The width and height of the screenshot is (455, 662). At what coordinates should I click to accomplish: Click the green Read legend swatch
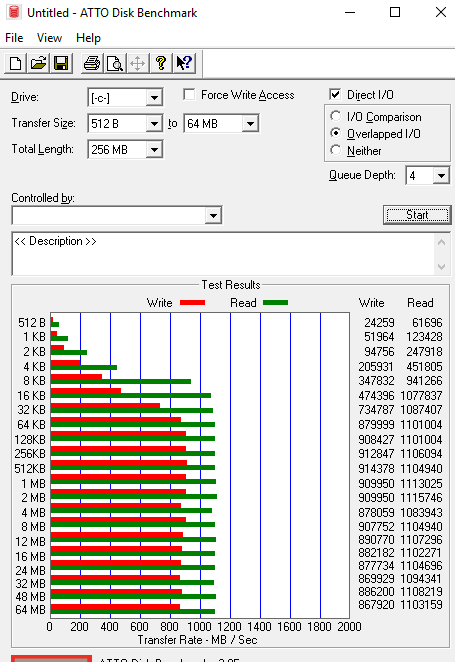point(275,302)
